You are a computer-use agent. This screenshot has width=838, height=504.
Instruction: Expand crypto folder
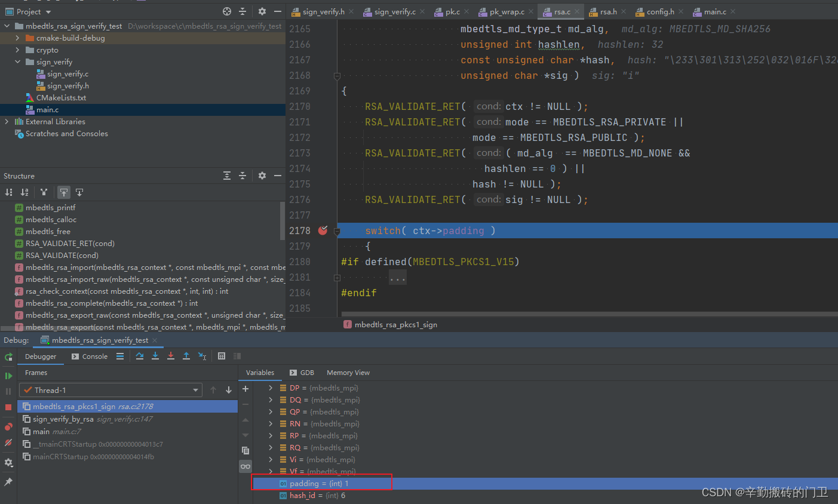[x=18, y=50]
